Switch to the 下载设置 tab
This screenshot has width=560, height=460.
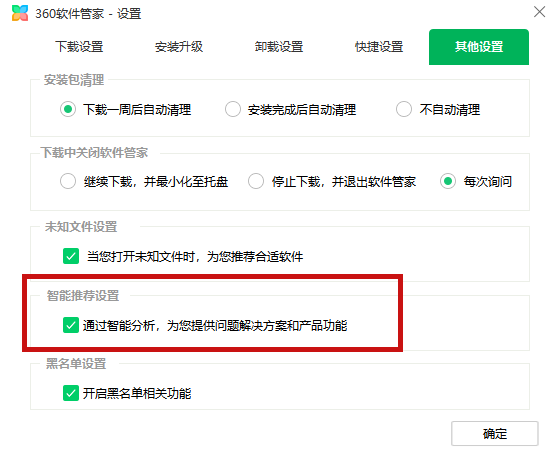pyautogui.click(x=79, y=47)
